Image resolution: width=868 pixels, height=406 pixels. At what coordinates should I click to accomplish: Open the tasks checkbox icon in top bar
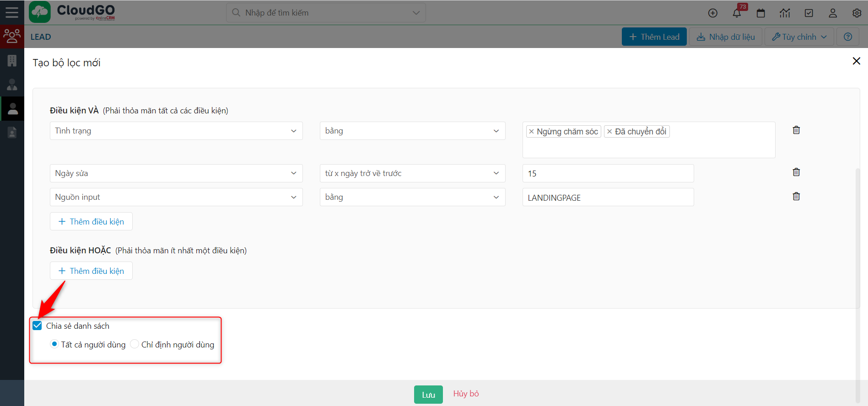809,13
